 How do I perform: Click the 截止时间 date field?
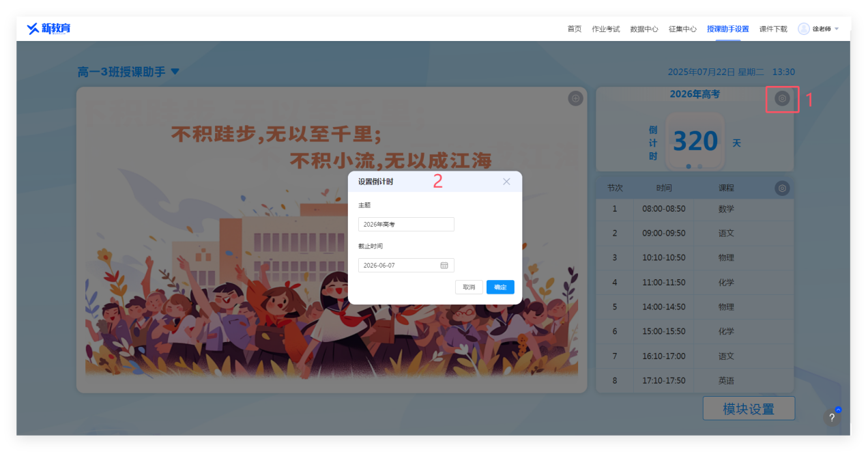point(406,265)
